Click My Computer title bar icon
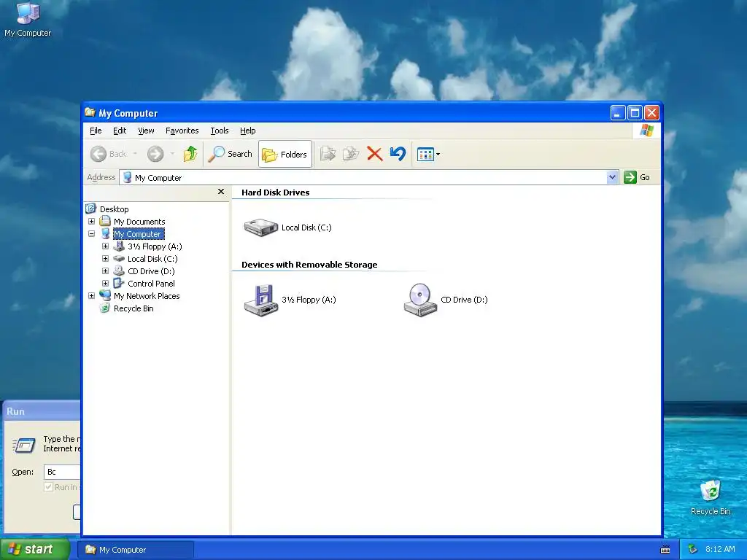Image resolution: width=747 pixels, height=560 pixels. (x=90, y=113)
